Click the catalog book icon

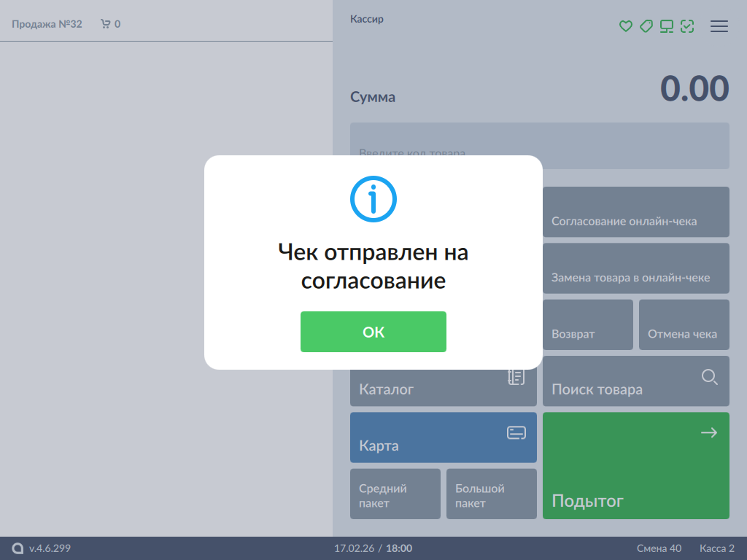[516, 377]
